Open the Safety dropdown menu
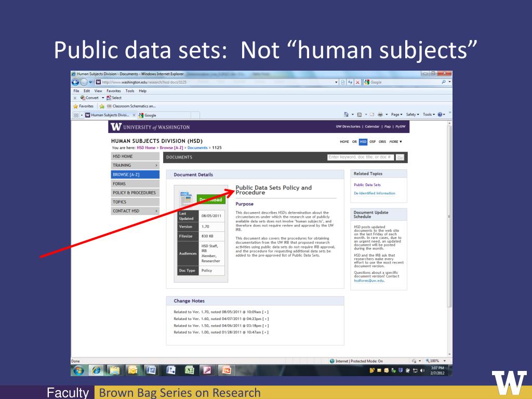 412,114
